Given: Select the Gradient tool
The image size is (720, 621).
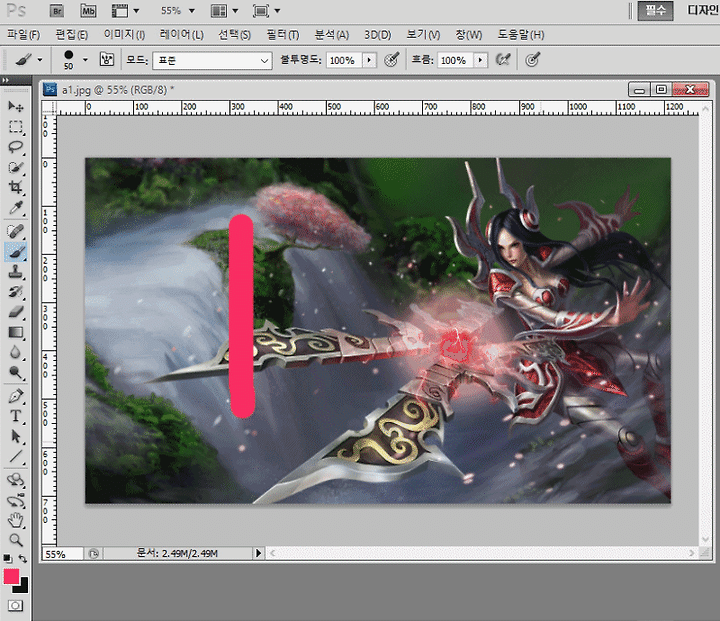Looking at the screenshot, I should pyautogui.click(x=16, y=332).
